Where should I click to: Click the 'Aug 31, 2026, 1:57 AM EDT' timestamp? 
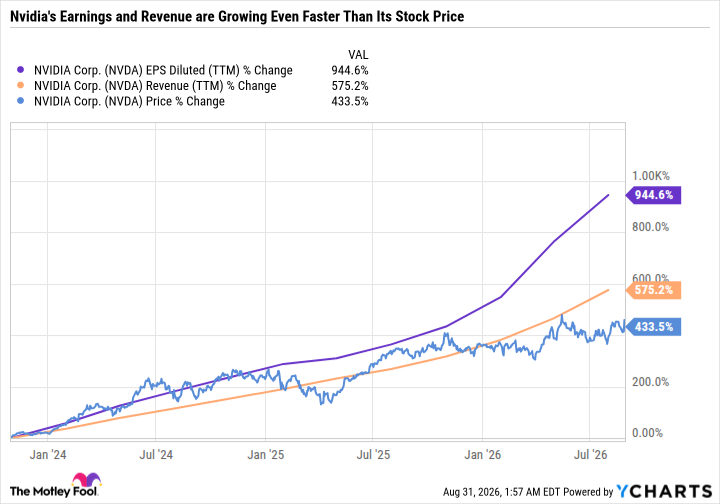coord(501,492)
